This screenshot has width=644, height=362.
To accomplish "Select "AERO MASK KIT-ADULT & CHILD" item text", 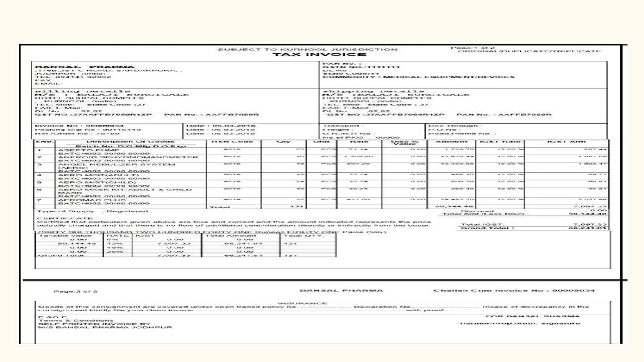I will tap(125, 189).
